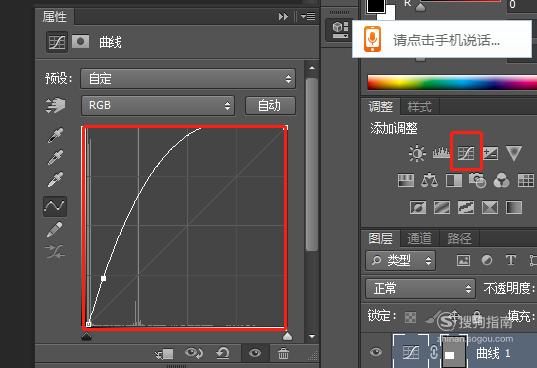Add a Color Balance adjustment
The height and width of the screenshot is (368, 537).
(x=429, y=180)
